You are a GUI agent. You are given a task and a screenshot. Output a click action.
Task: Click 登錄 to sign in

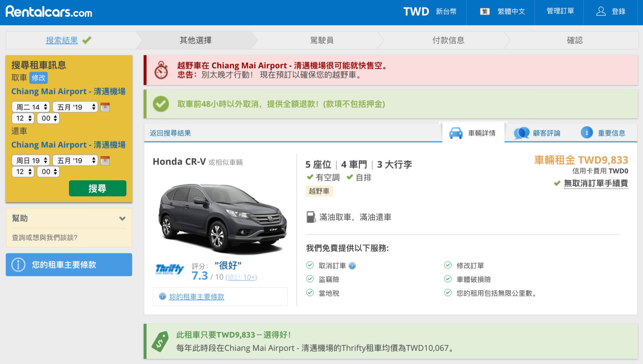click(619, 12)
